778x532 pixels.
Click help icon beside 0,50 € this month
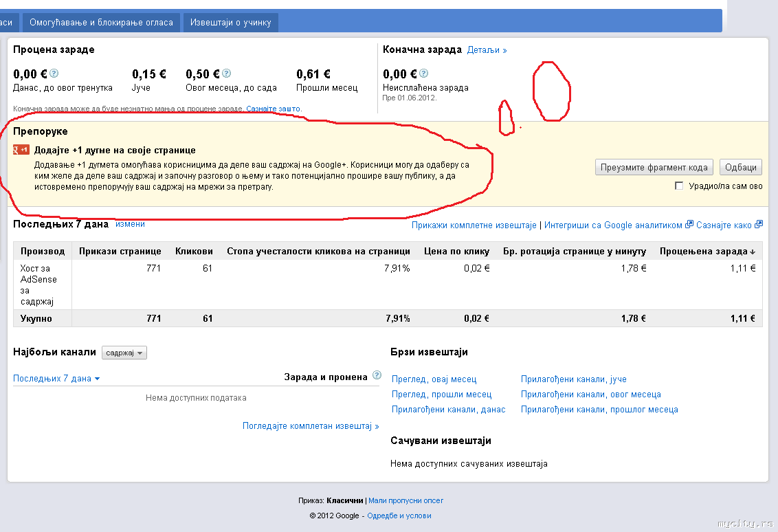(x=226, y=74)
